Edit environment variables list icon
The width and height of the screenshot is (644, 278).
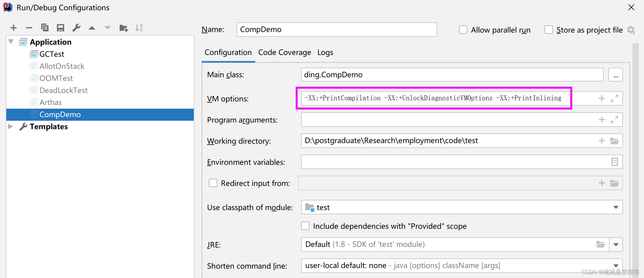[x=615, y=162]
